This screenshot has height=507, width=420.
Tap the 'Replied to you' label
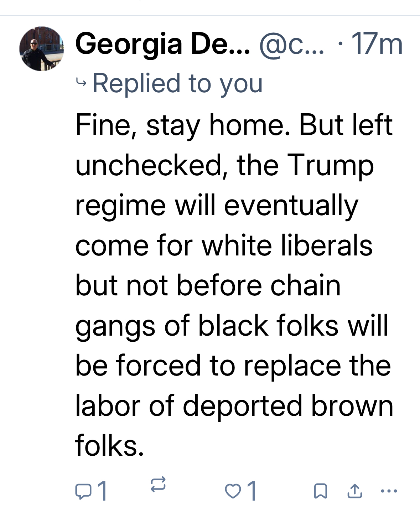[x=177, y=83]
